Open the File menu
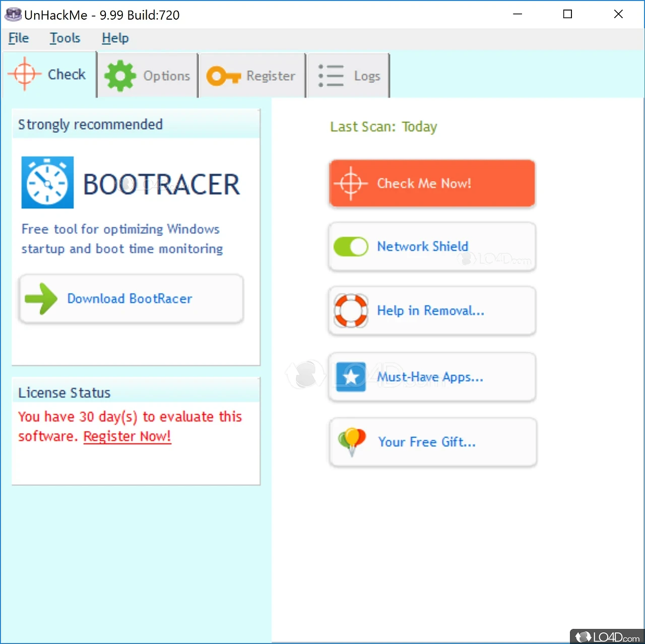Image resolution: width=645 pixels, height=644 pixels. pos(19,38)
